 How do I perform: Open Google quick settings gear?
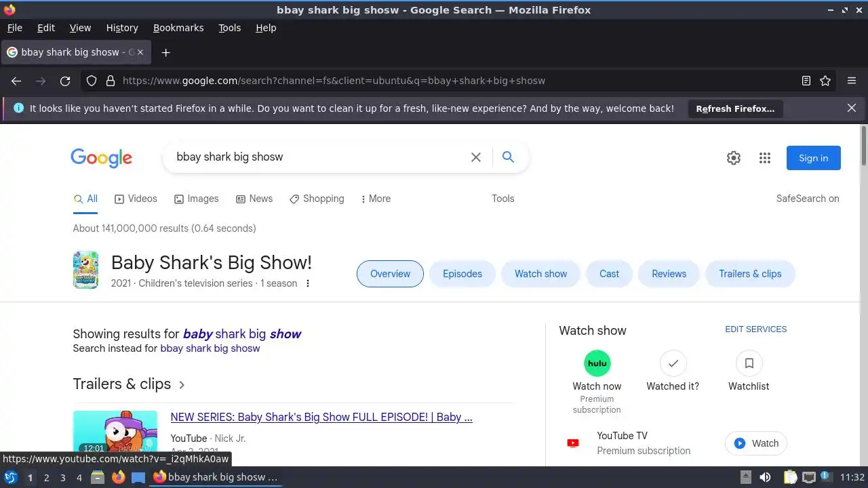coord(734,158)
